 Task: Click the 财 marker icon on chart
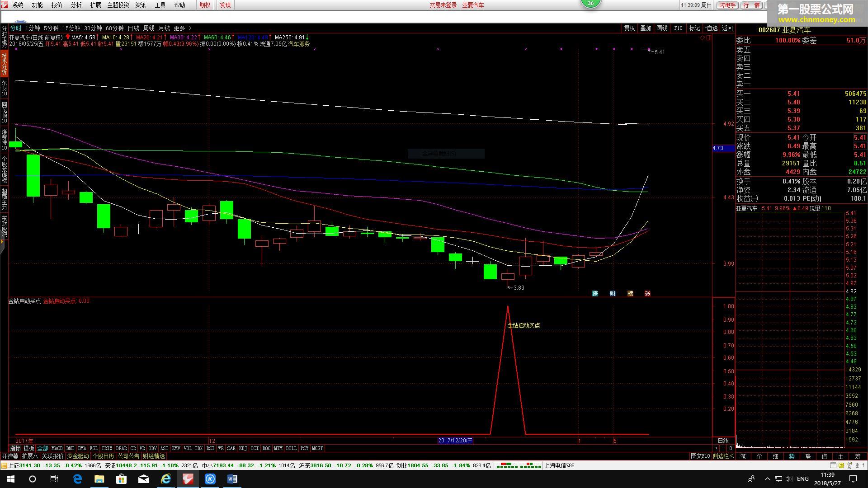click(613, 293)
